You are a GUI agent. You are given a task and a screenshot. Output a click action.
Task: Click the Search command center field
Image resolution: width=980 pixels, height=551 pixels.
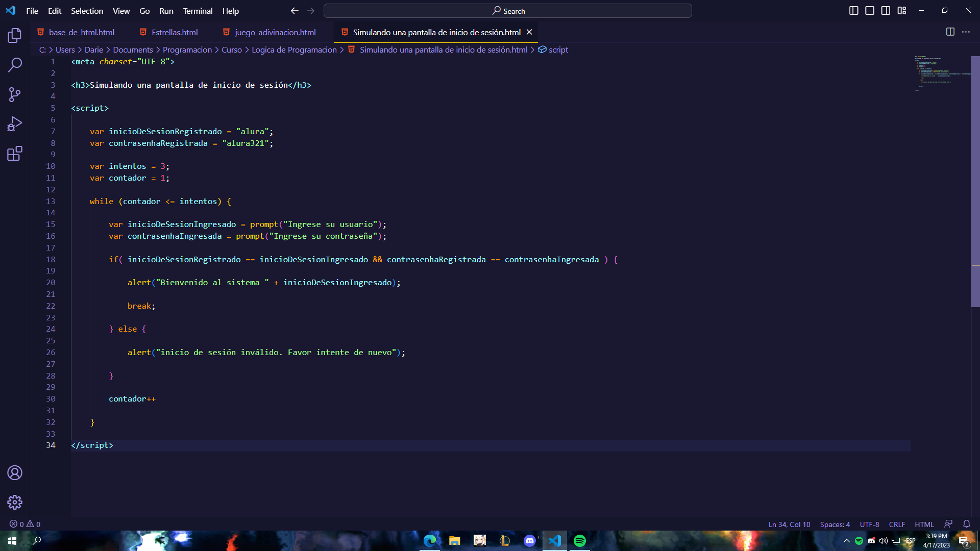508,11
